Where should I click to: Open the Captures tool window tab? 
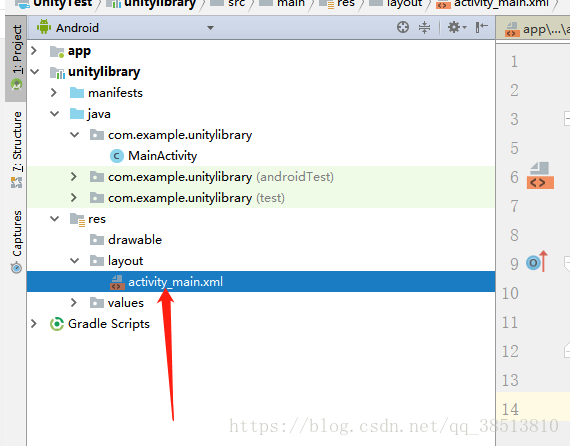pyautogui.click(x=16, y=241)
